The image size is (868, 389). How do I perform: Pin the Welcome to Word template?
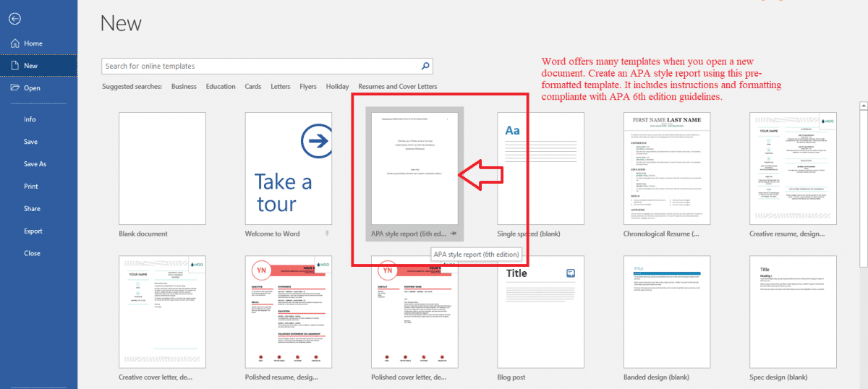(327, 234)
